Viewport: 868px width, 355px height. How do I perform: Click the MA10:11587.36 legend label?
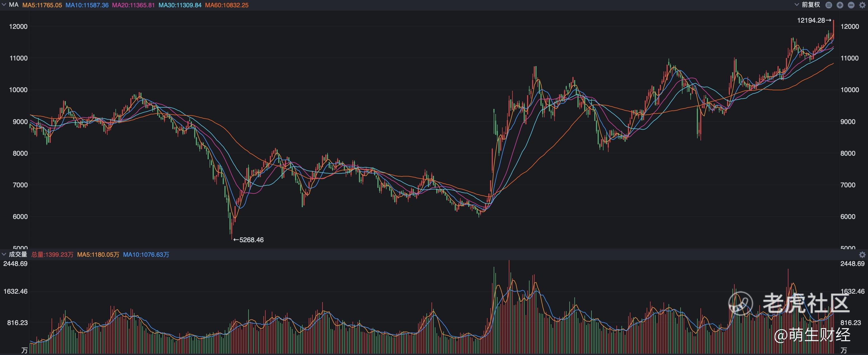tap(87, 5)
